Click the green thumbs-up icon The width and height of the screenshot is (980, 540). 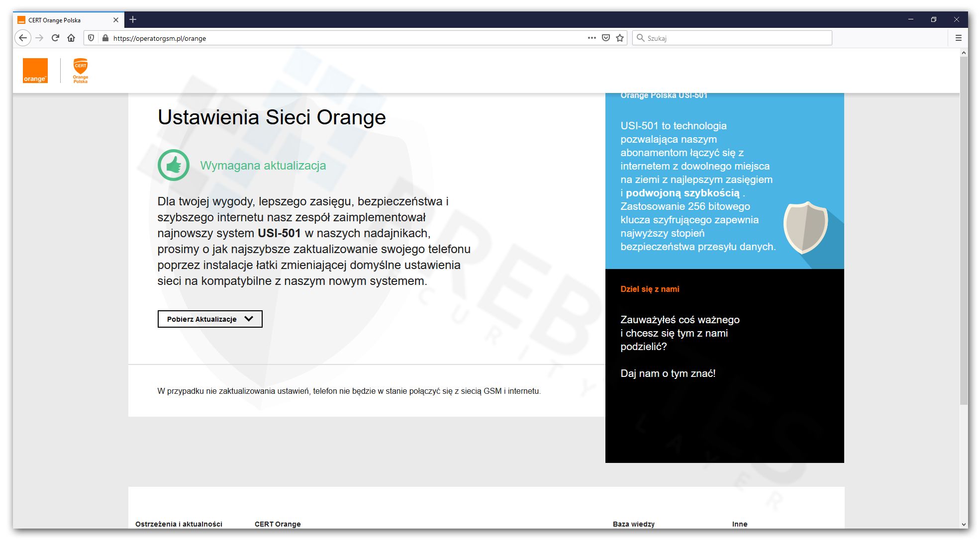[173, 165]
